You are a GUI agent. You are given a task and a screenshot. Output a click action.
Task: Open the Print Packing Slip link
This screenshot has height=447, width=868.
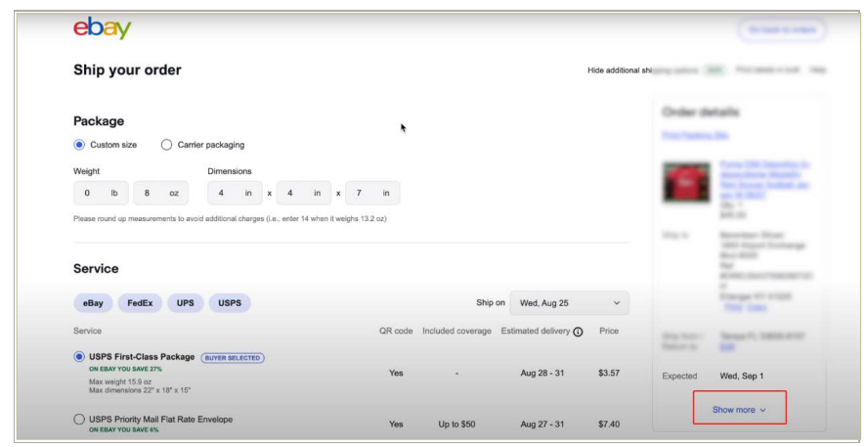coord(695,135)
